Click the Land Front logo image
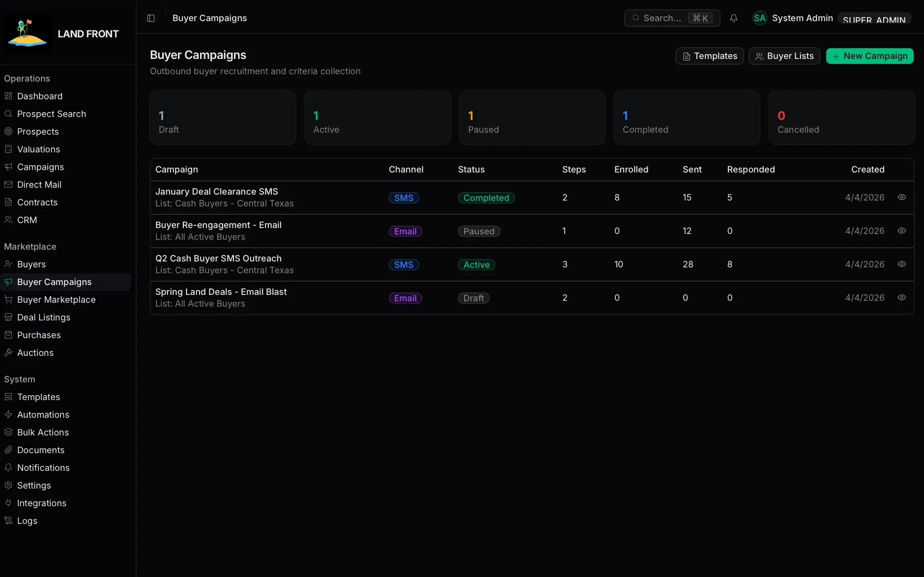Screen dimensions: 924x577 [27, 33]
